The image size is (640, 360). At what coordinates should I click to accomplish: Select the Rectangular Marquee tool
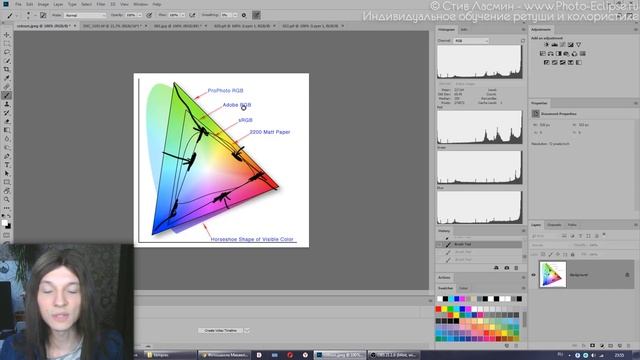7,43
